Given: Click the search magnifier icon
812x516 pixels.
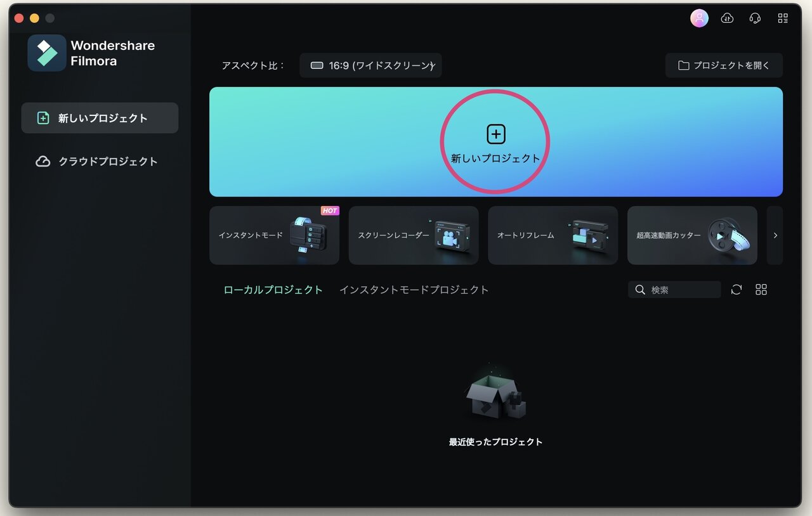Looking at the screenshot, I should pyautogui.click(x=640, y=290).
